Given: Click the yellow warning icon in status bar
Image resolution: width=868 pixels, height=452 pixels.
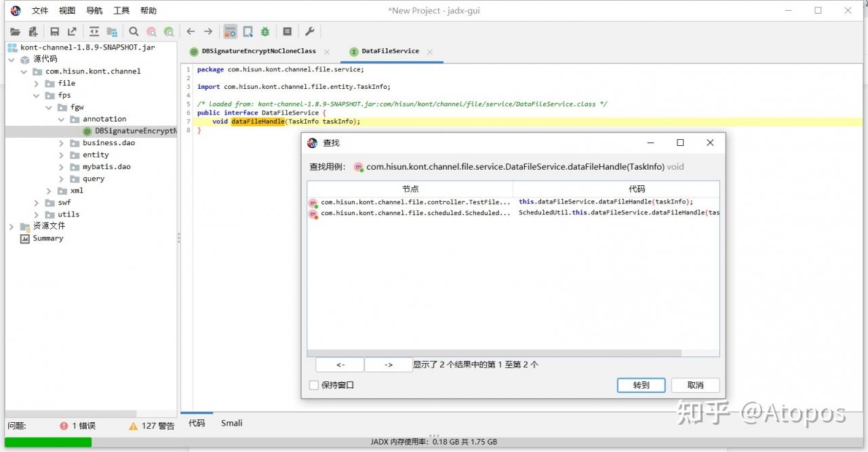Looking at the screenshot, I should coord(134,426).
